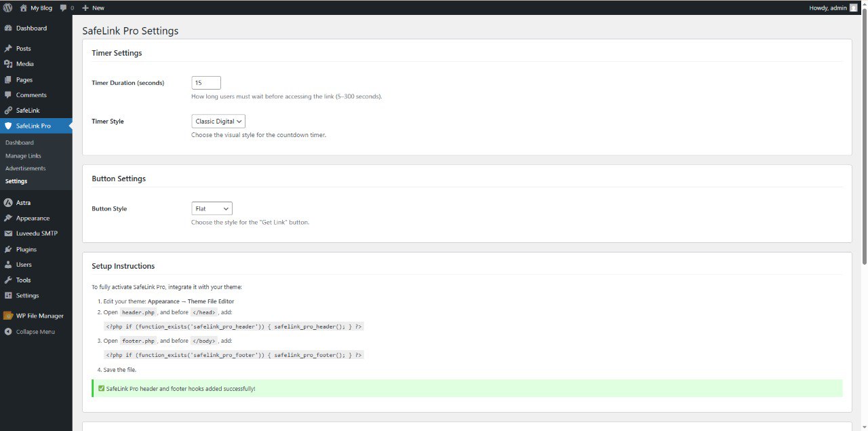868x431 pixels.
Task: Click the SafeLink Pro Settings page title
Action: [130, 31]
